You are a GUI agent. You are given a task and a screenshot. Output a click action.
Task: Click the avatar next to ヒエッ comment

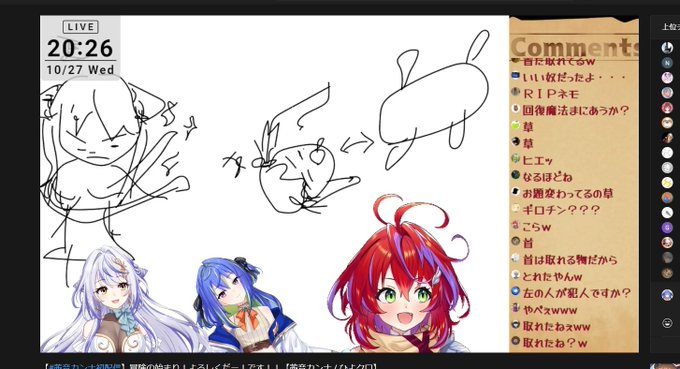coord(515,159)
